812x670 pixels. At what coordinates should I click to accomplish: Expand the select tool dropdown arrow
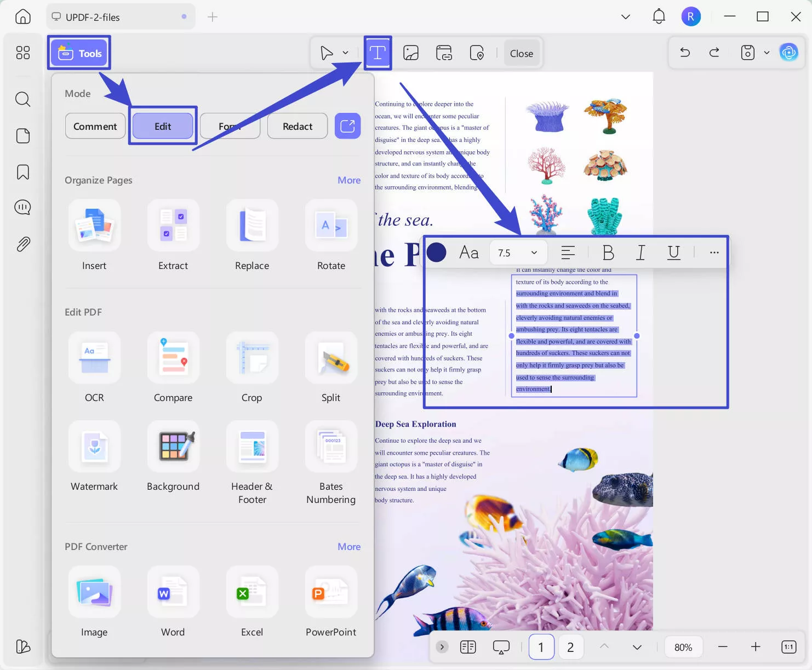346,53
